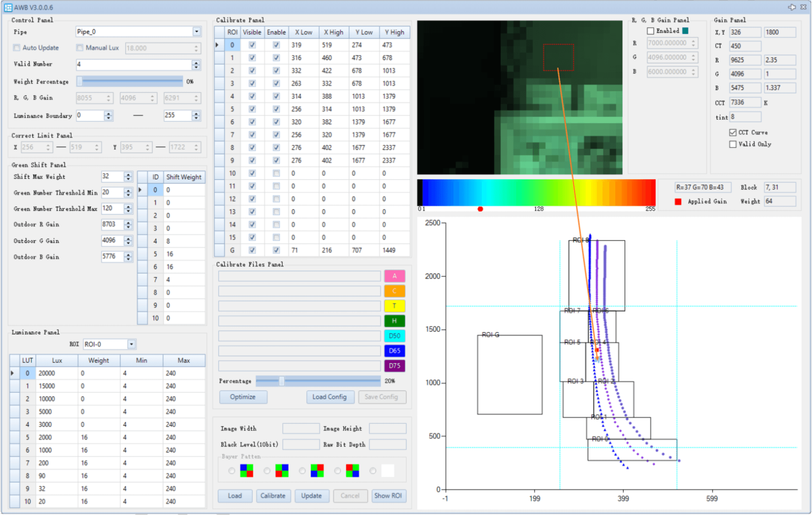Click the cyan D50 illuminant button

click(x=394, y=336)
